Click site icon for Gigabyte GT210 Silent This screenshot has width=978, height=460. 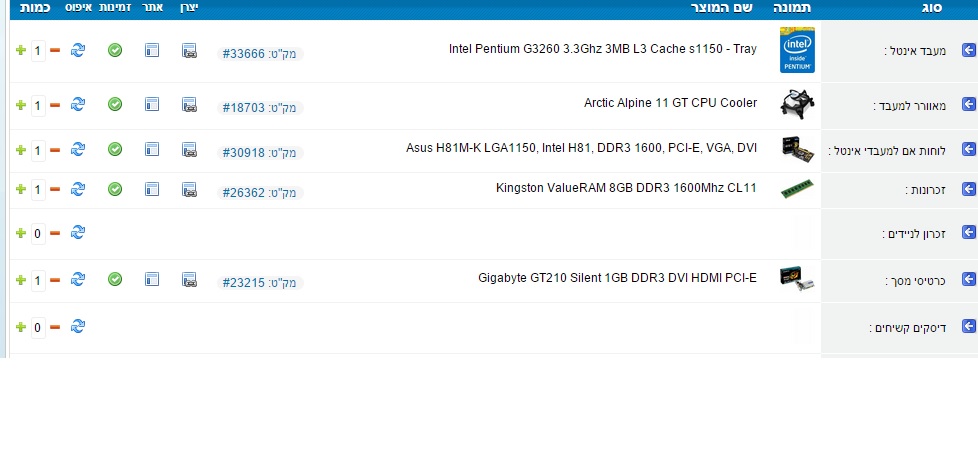click(152, 280)
